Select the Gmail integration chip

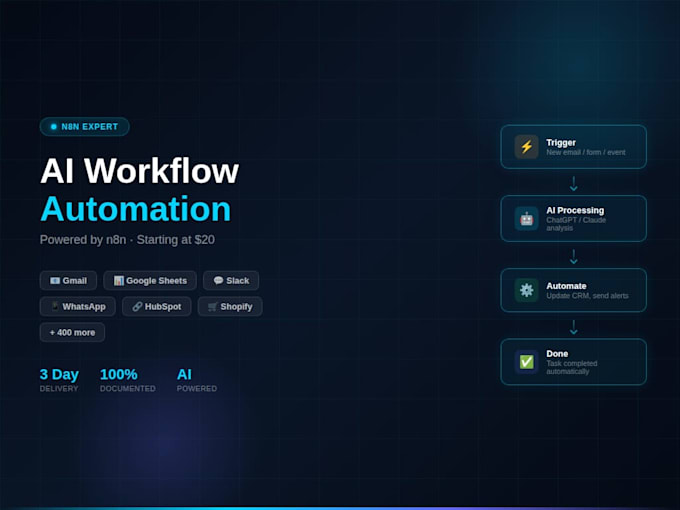(69, 281)
